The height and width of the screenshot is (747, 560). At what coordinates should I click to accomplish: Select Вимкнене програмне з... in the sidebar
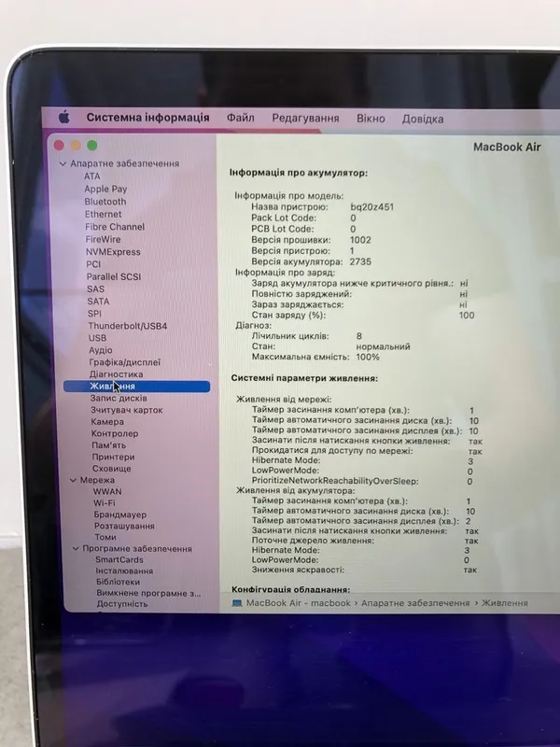[x=148, y=593]
